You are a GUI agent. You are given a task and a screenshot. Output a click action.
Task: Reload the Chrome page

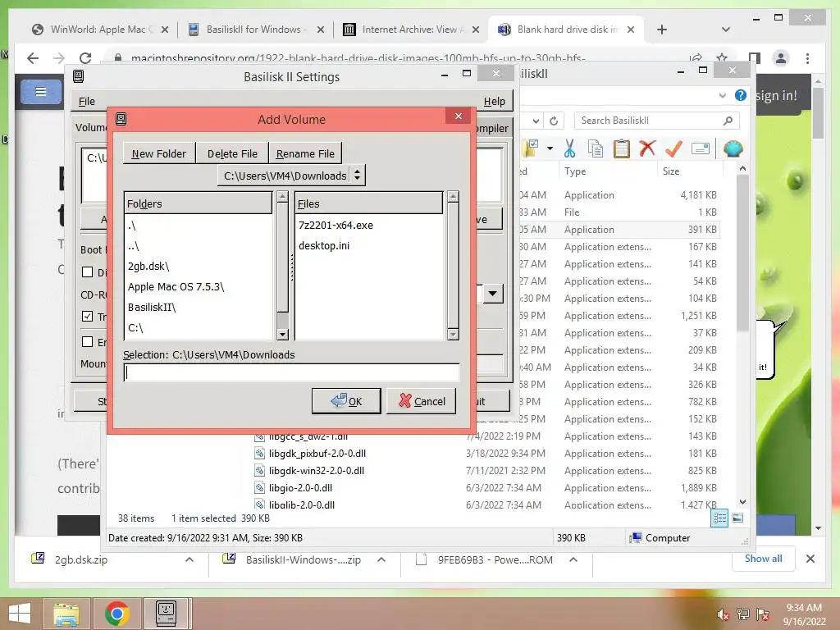[x=85, y=58]
